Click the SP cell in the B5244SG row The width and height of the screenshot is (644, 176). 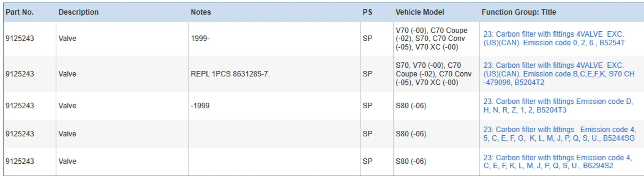367,134
